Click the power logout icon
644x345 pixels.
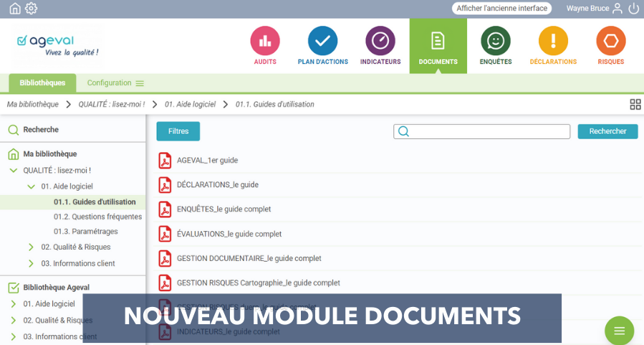tap(634, 8)
